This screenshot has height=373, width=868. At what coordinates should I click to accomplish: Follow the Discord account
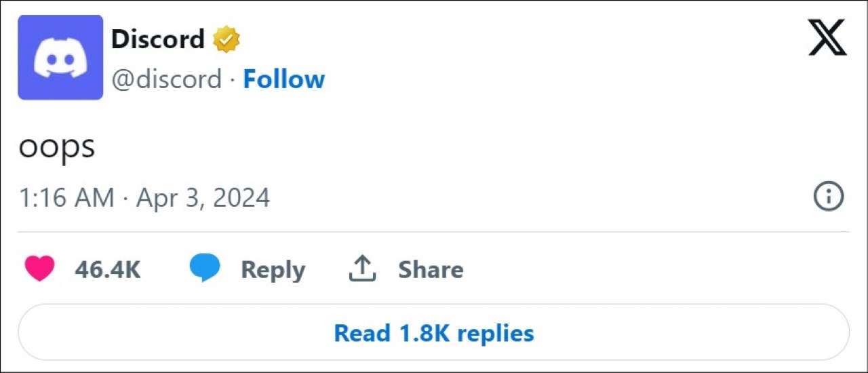(283, 79)
